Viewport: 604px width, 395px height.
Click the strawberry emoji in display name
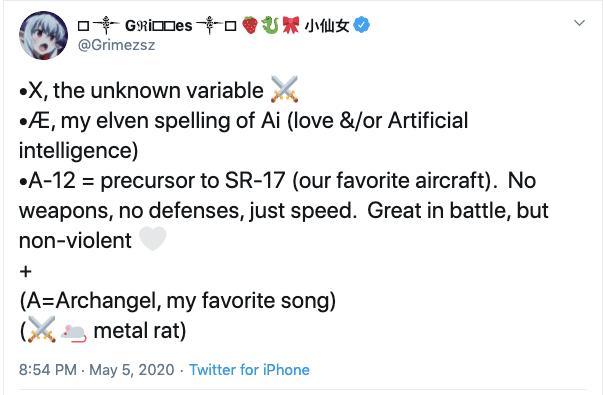tap(250, 25)
